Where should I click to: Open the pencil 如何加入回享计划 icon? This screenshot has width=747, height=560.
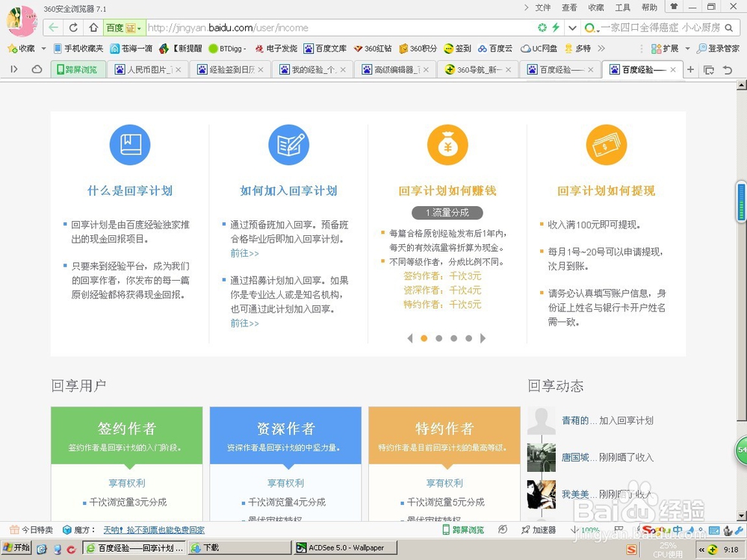tap(288, 145)
